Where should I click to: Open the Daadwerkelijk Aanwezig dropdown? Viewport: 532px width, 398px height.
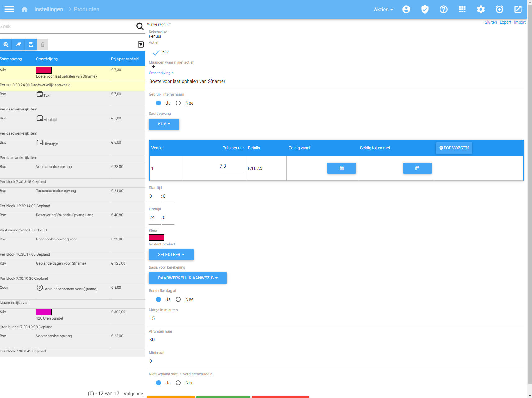click(187, 278)
